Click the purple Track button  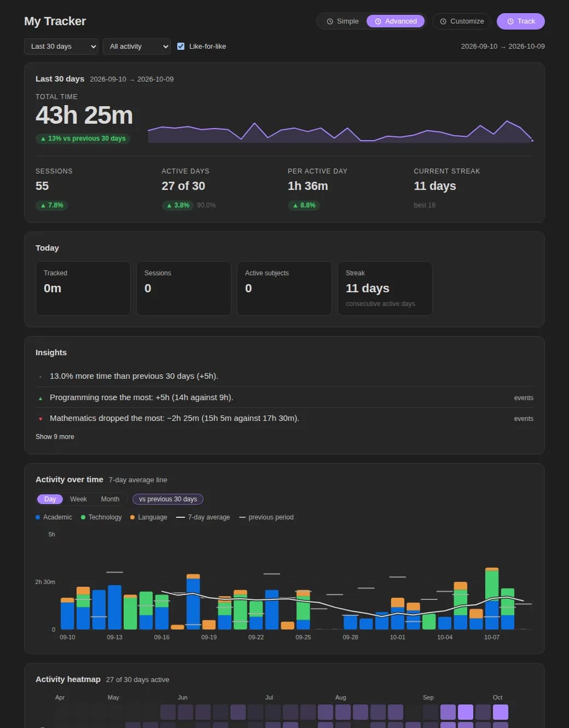coord(521,21)
